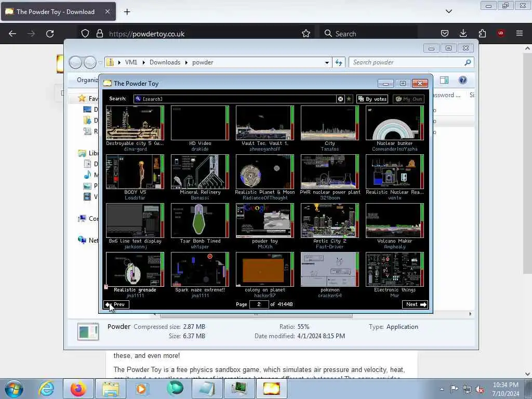This screenshot has width=532, height=399.
Task: Click the volume icon in system tray
Action: [480, 389]
